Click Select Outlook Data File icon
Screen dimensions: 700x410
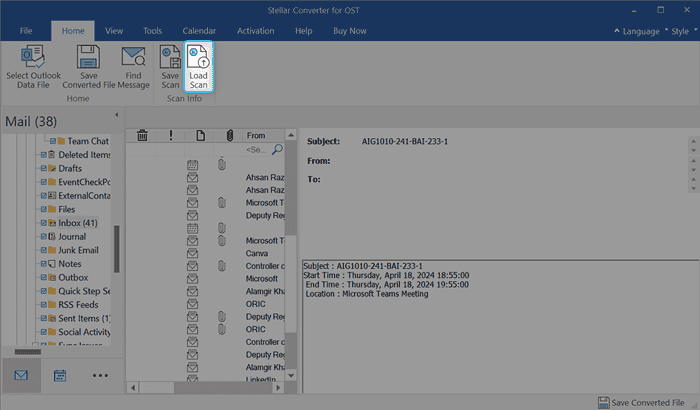coord(32,67)
